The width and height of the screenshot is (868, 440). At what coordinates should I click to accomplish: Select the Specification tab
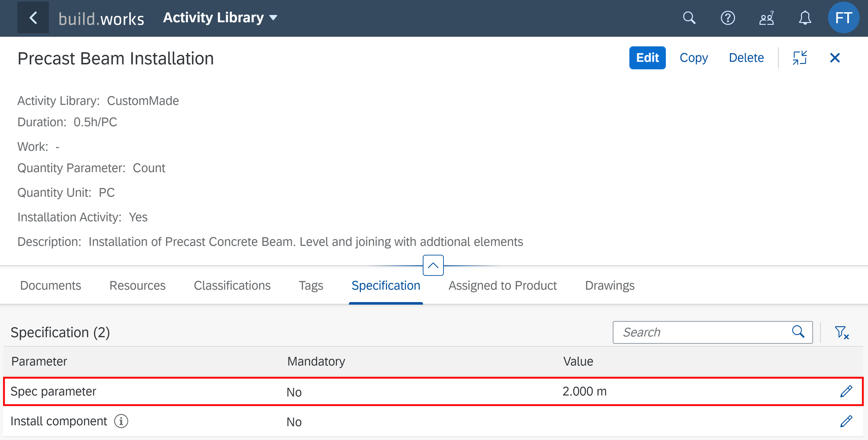[x=386, y=286]
